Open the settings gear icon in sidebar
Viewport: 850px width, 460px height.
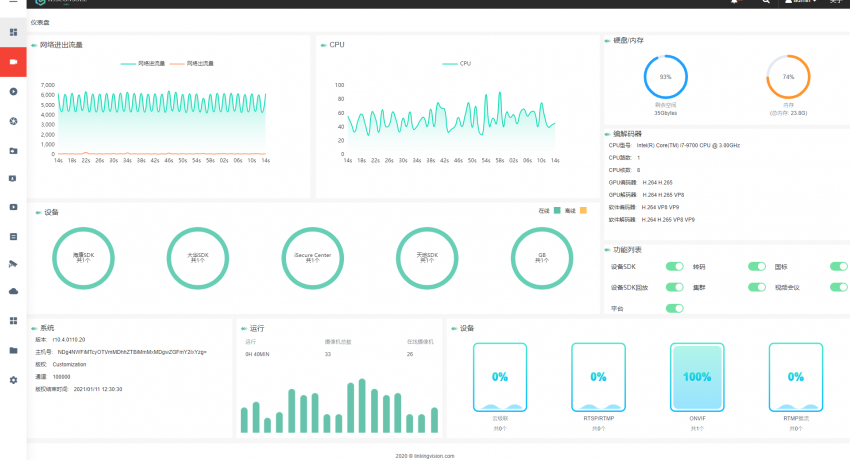pyautogui.click(x=13, y=380)
